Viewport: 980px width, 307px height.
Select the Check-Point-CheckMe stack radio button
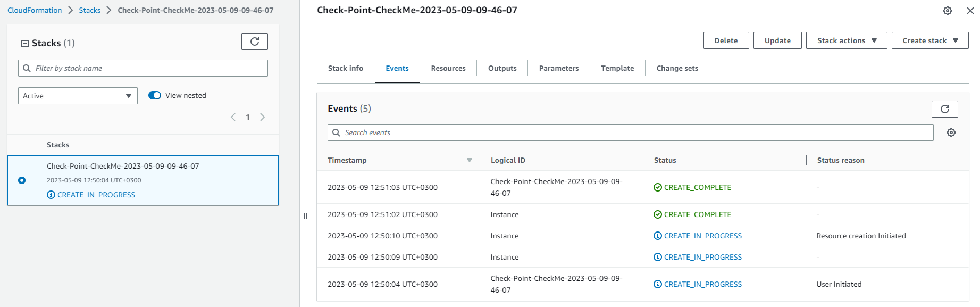(22, 180)
